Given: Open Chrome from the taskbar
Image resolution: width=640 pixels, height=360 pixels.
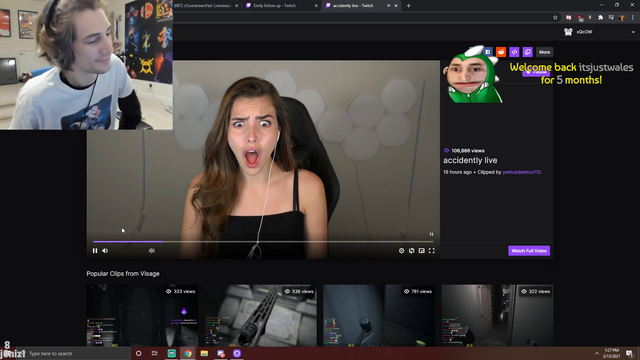Looking at the screenshot, I should tap(188, 353).
